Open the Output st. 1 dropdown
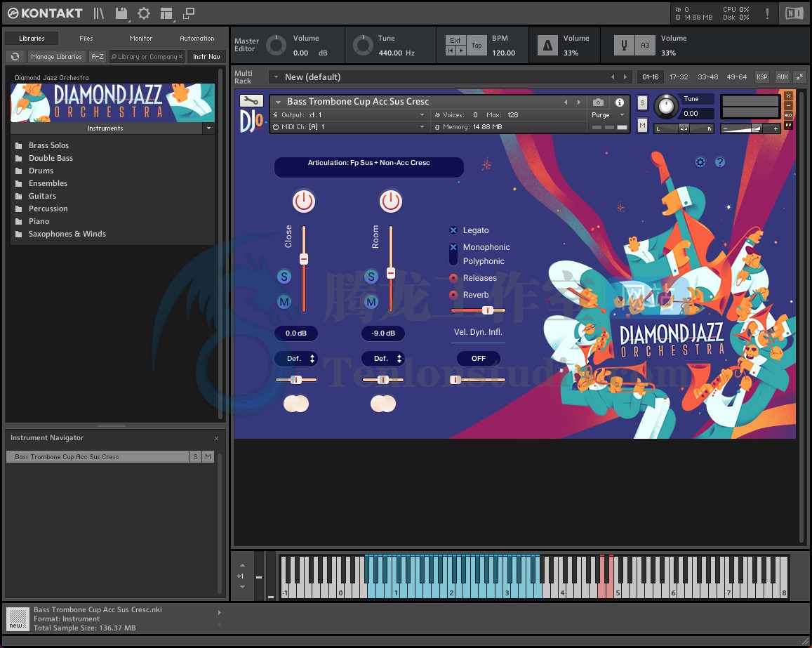This screenshot has height=648, width=812. click(x=349, y=115)
